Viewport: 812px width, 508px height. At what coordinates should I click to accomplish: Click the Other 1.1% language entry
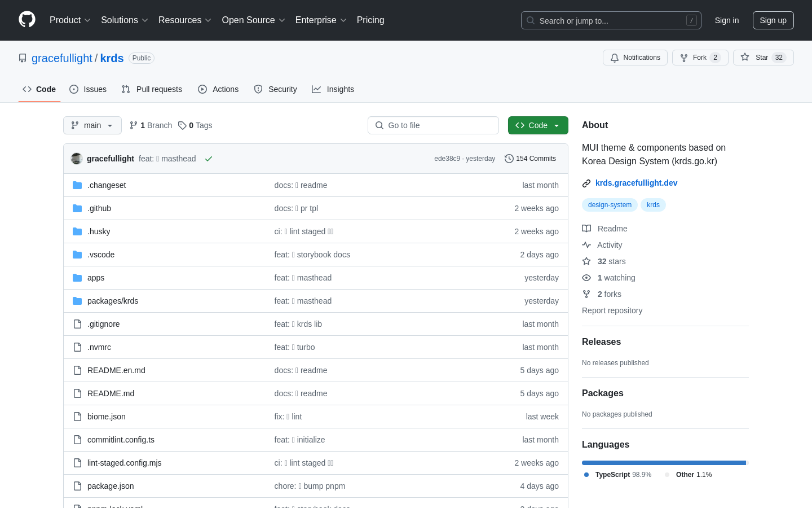tap(689, 475)
